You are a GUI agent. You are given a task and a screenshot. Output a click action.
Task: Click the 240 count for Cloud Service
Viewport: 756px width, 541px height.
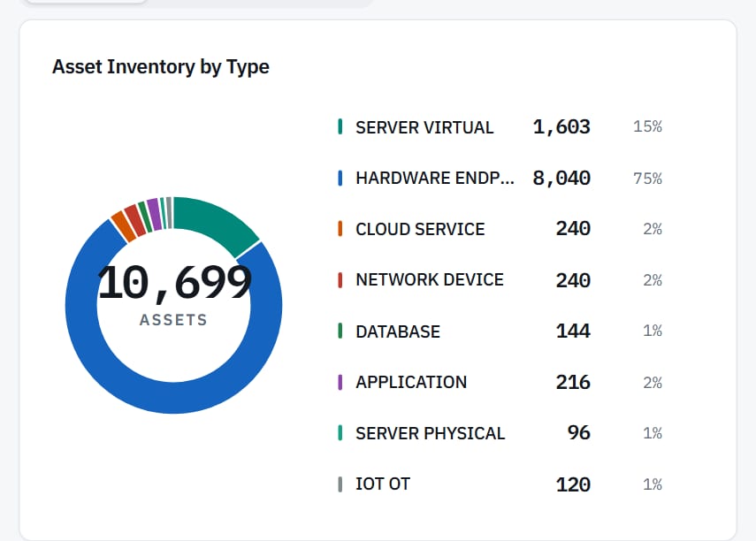573,229
